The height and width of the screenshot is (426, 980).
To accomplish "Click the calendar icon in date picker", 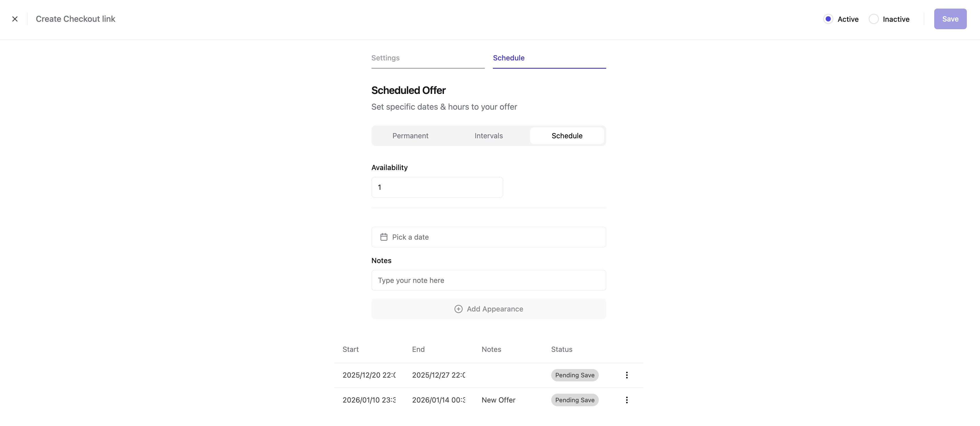I will 384,237.
